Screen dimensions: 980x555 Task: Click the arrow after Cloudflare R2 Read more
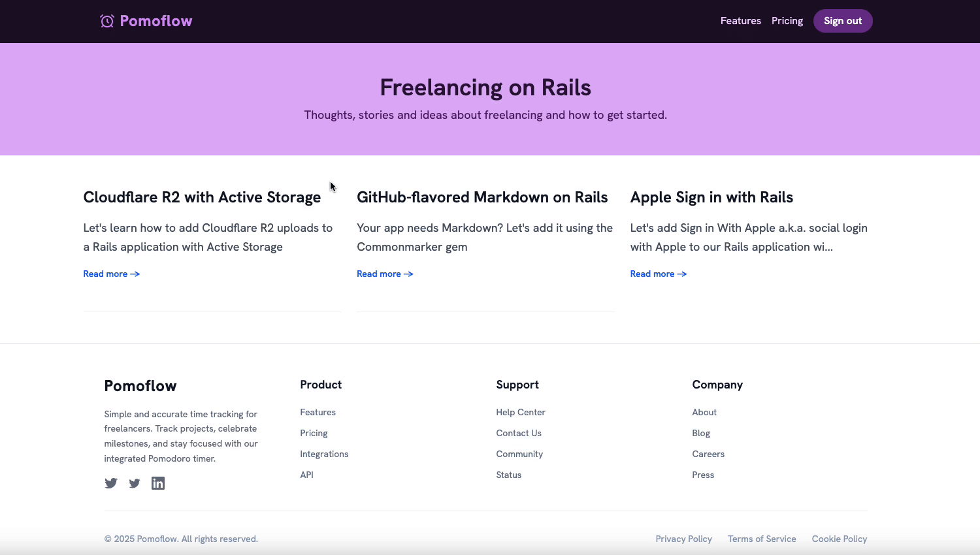click(x=135, y=274)
